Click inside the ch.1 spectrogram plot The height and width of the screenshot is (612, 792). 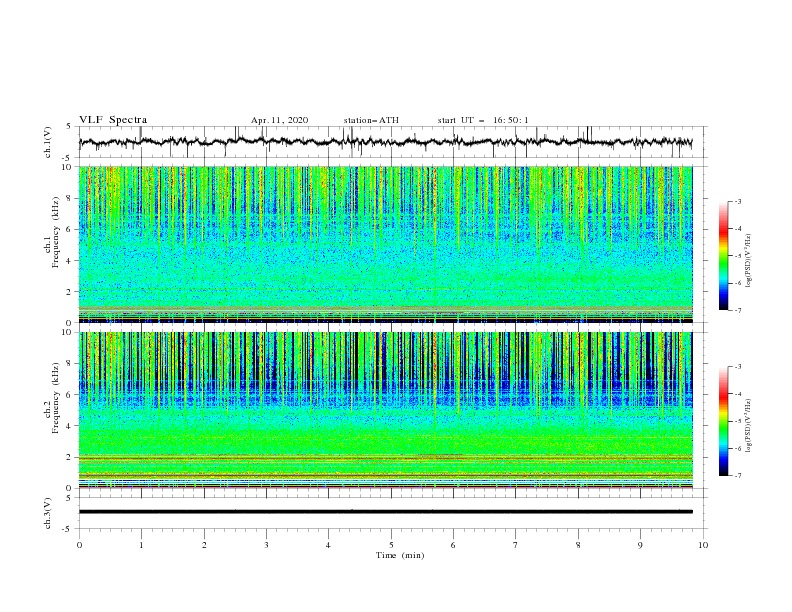tap(386, 244)
